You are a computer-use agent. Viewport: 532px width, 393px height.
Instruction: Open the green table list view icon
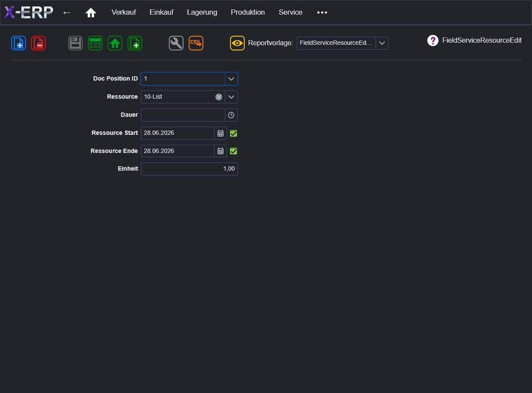95,43
